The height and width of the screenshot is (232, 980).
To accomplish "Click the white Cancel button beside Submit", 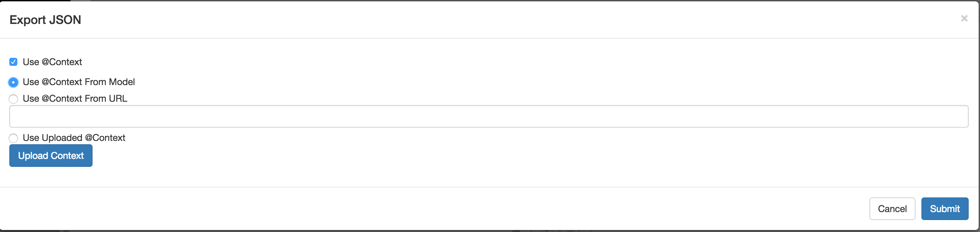I will point(892,208).
